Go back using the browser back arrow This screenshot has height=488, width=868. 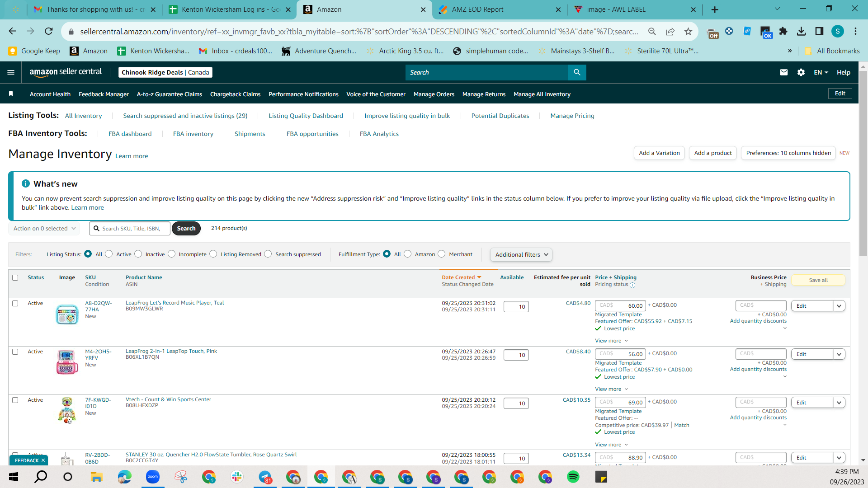[x=13, y=31]
